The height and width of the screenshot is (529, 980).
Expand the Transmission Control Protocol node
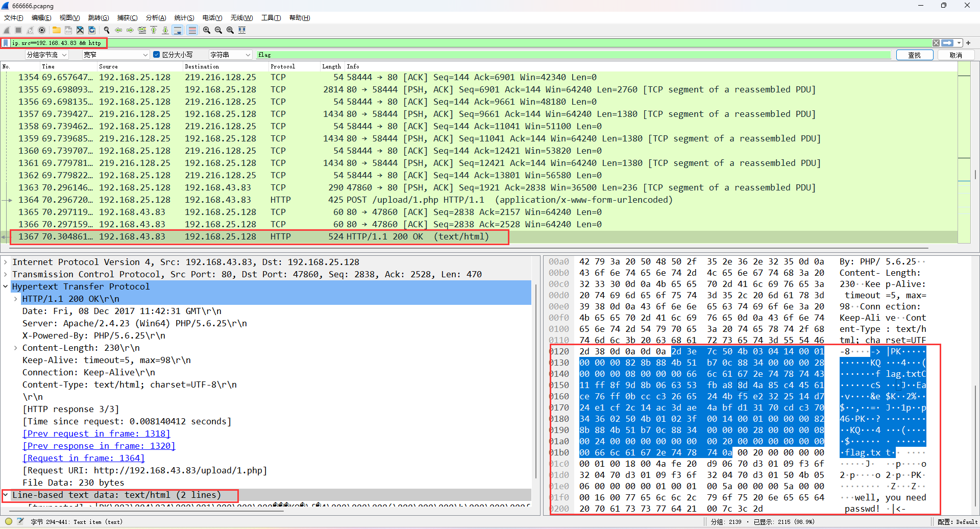(5, 274)
